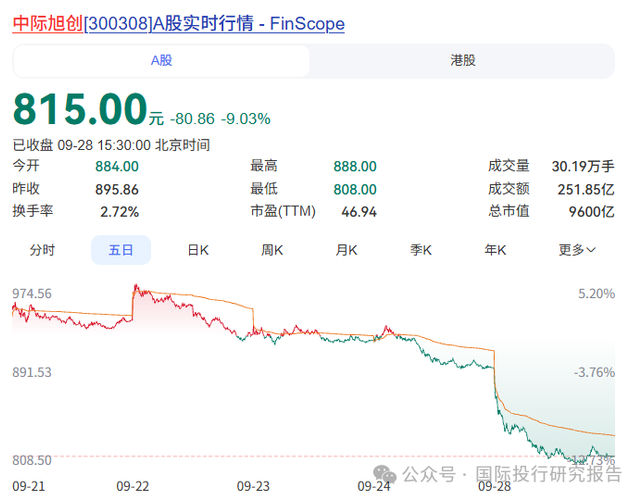The height and width of the screenshot is (500, 643).
Task: Click the 808.50 price axis label
Action: coord(32,460)
